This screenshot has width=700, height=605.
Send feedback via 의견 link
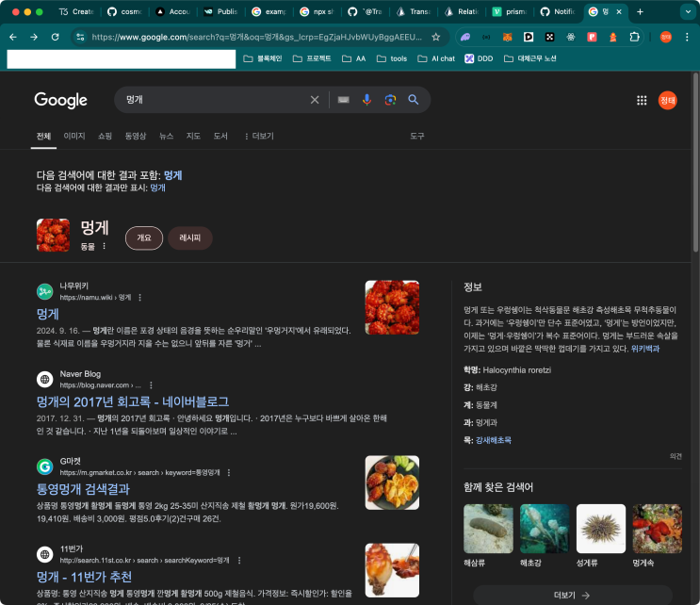676,456
